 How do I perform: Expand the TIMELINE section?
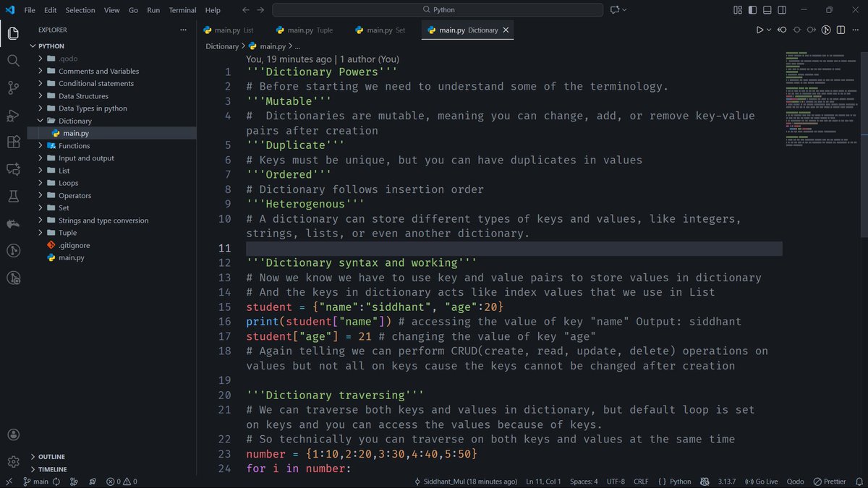point(51,468)
